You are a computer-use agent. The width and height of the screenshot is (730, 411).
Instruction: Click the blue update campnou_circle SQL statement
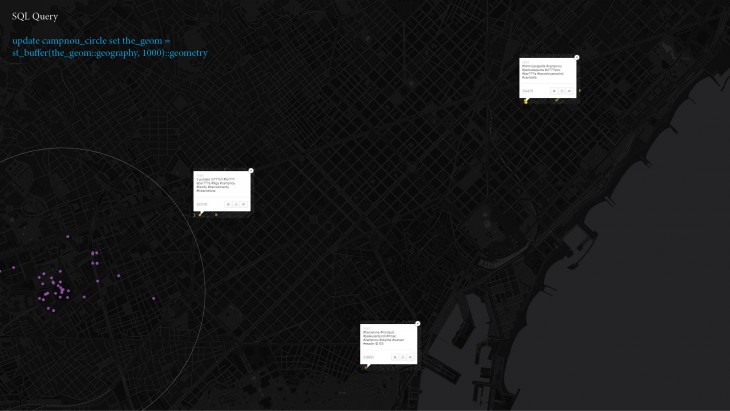pyautogui.click(x=109, y=46)
